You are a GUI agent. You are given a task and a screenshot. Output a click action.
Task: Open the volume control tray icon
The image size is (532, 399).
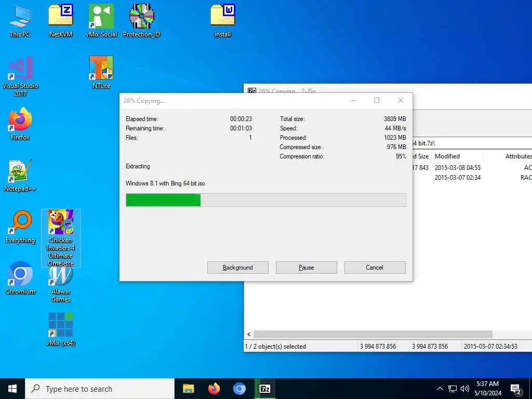[x=465, y=389]
